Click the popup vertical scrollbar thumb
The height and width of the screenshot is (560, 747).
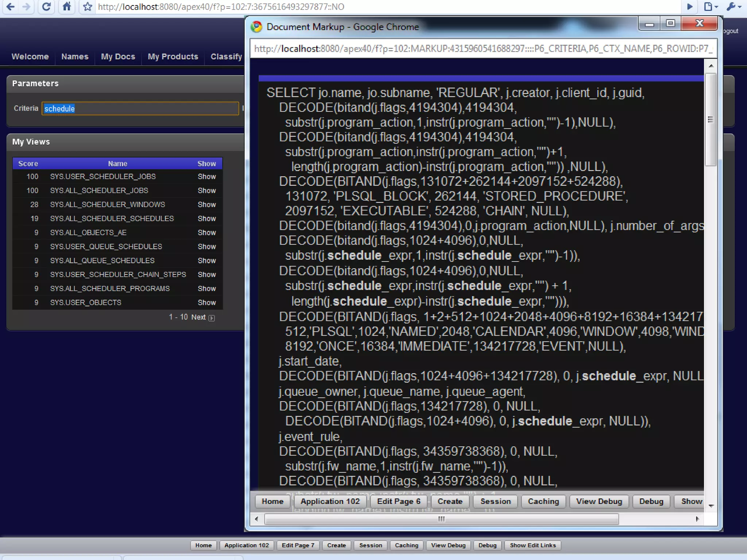click(x=710, y=120)
